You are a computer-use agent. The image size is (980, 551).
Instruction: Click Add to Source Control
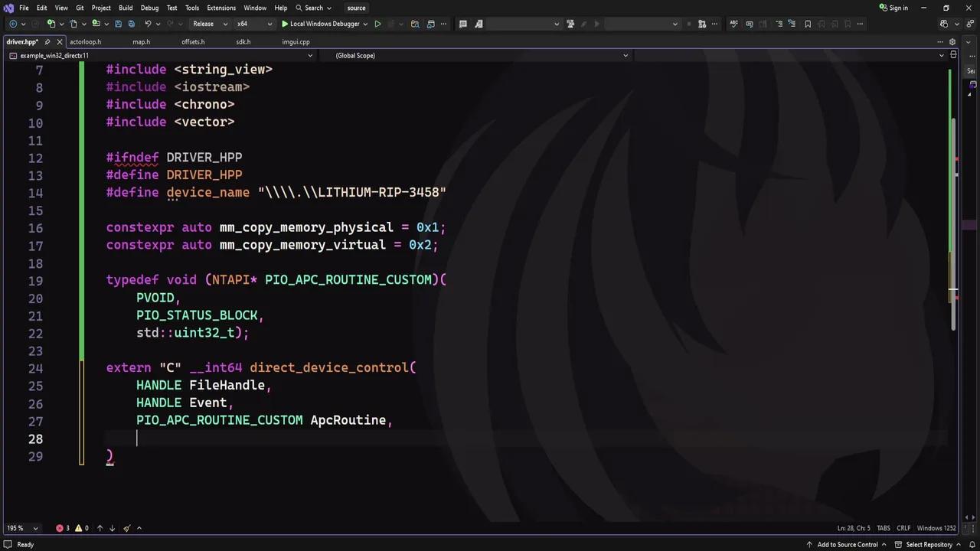click(x=847, y=545)
